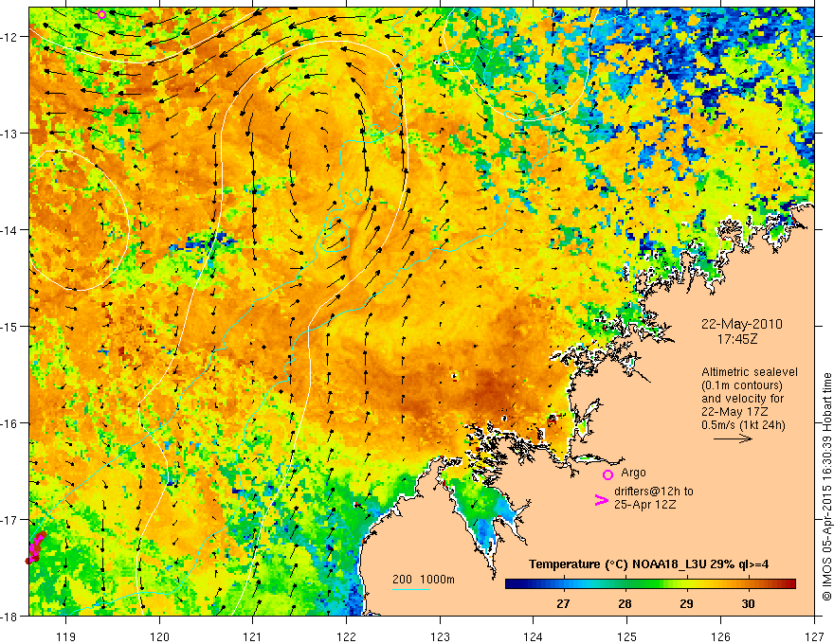Click the velocity scale reference arrow
834x644 pixels.
pyautogui.click(x=733, y=438)
